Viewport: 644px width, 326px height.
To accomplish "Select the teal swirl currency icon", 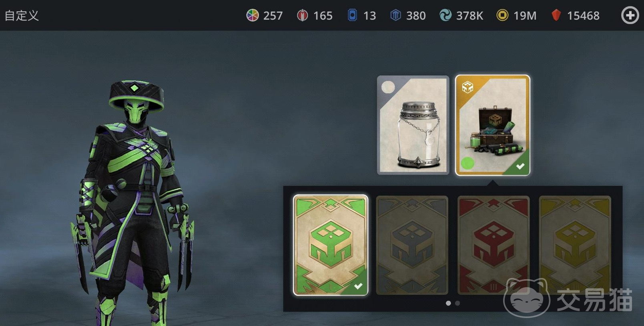I will 445,15.
